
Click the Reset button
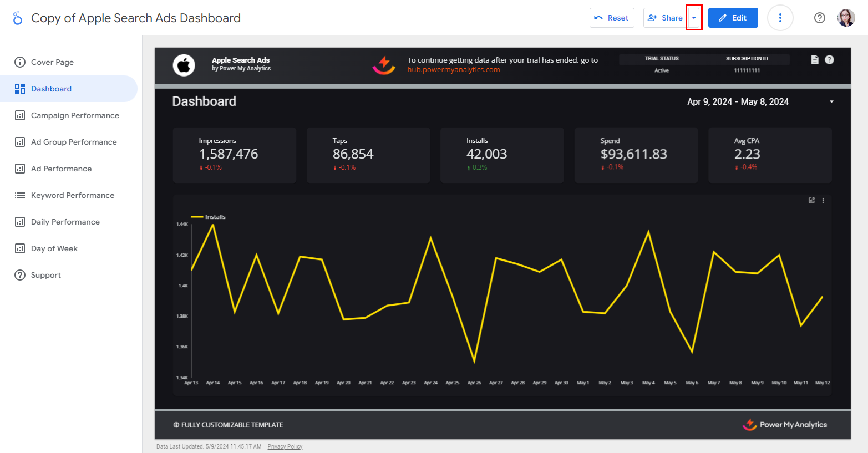click(612, 18)
